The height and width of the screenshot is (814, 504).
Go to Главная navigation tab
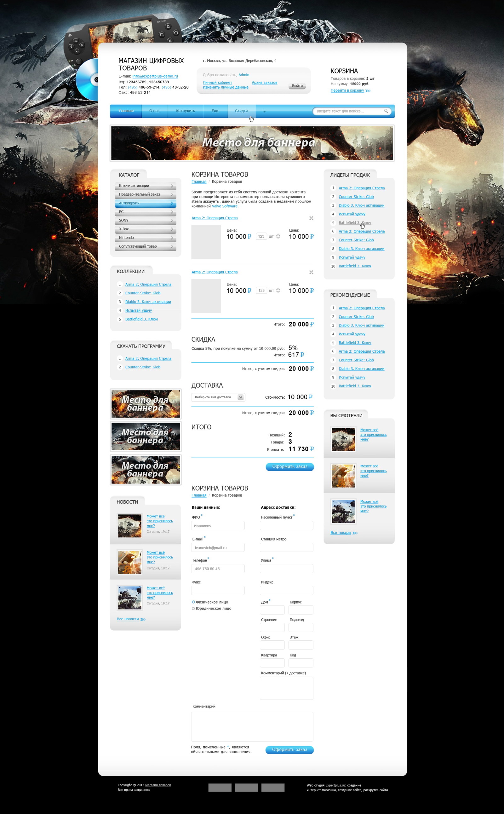point(126,111)
